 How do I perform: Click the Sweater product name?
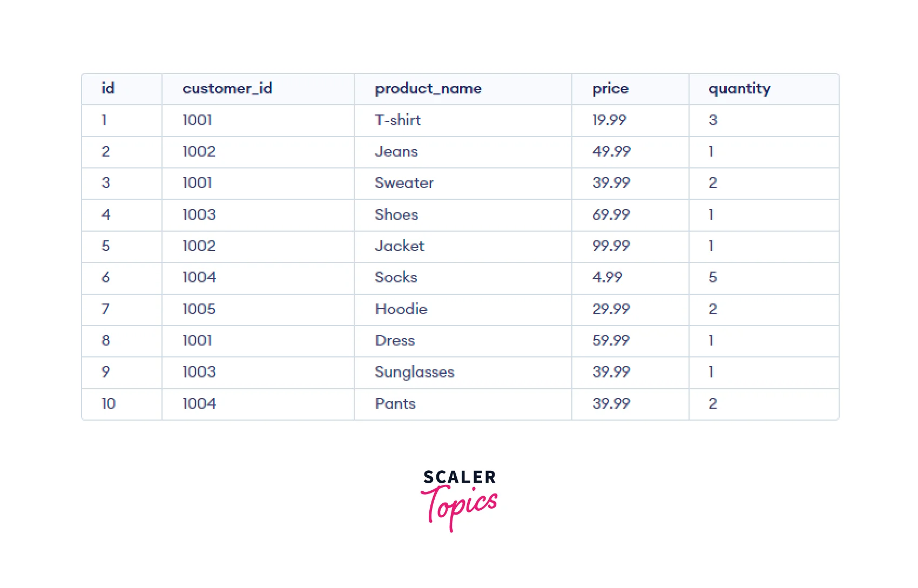[404, 183]
